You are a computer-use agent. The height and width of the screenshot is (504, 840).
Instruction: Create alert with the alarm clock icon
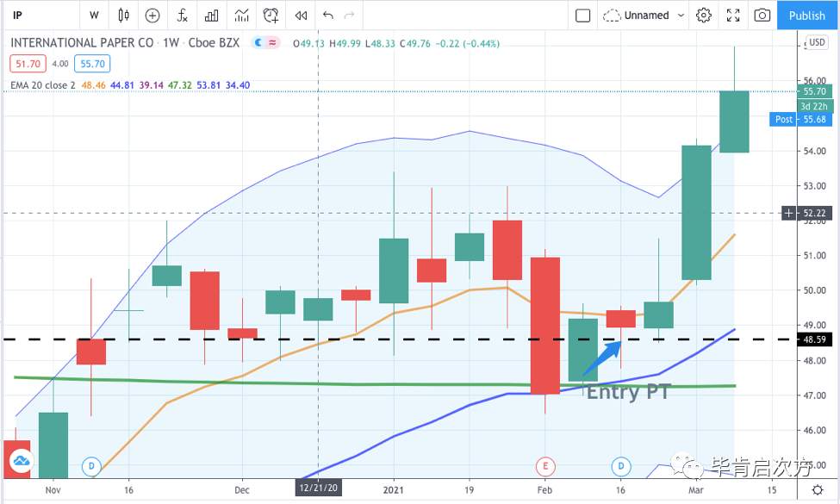271,16
